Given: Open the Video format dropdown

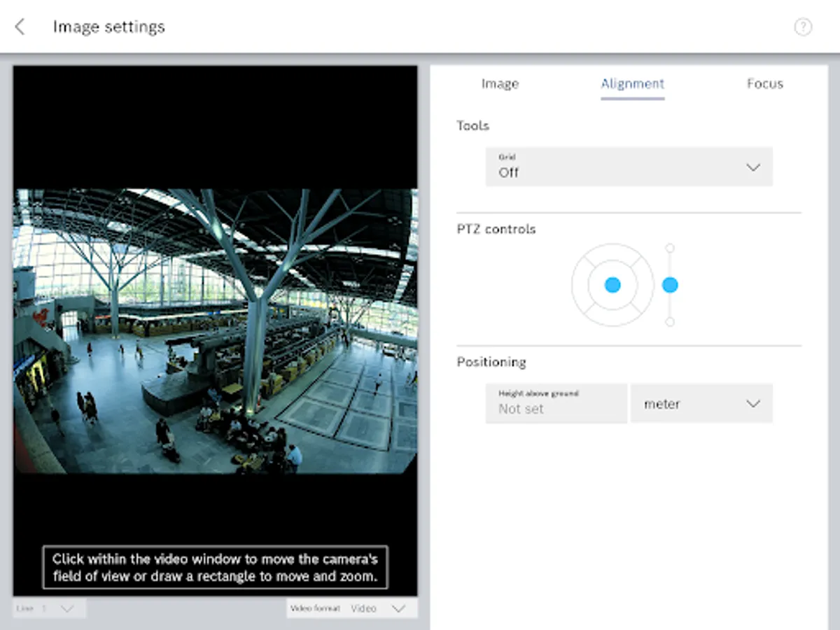Looking at the screenshot, I should (352, 608).
